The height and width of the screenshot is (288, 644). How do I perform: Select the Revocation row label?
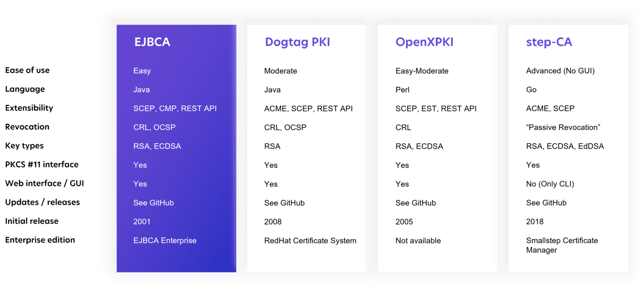tap(27, 127)
